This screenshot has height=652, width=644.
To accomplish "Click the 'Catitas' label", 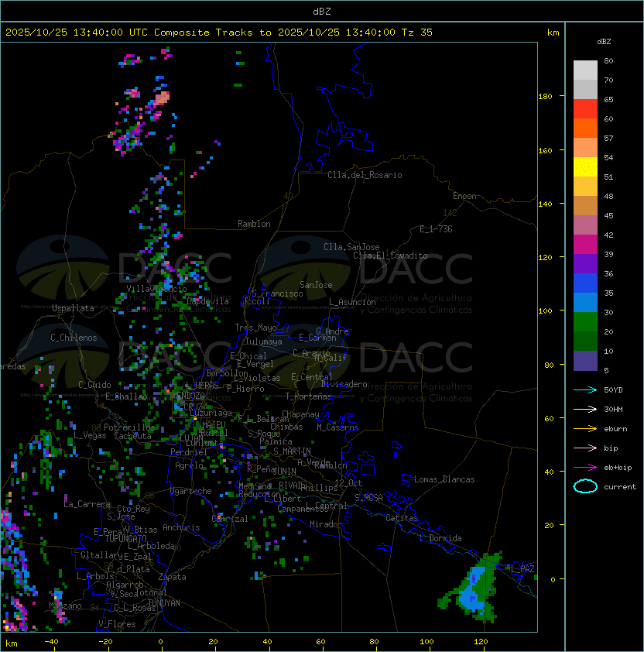I will pos(402,518).
